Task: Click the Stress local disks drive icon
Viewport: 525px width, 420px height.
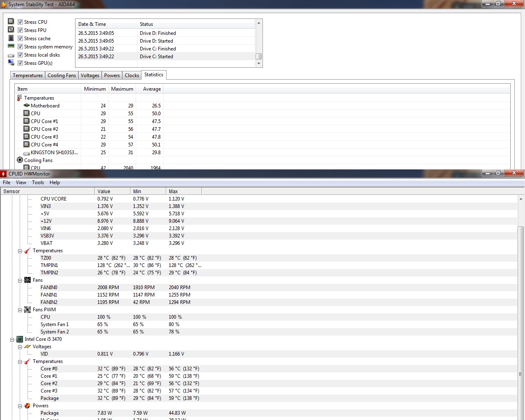Action: click(11, 55)
